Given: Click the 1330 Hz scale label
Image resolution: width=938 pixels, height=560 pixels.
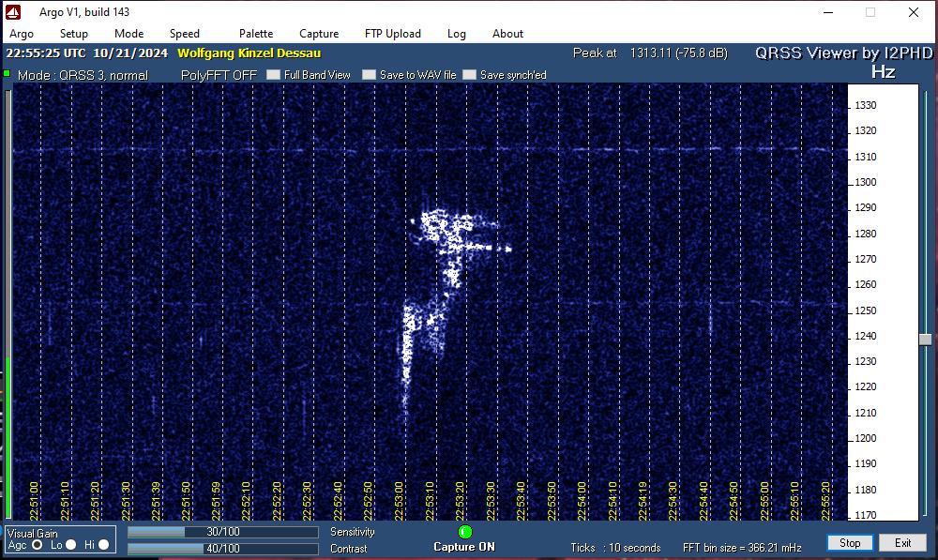Looking at the screenshot, I should pos(865,105).
